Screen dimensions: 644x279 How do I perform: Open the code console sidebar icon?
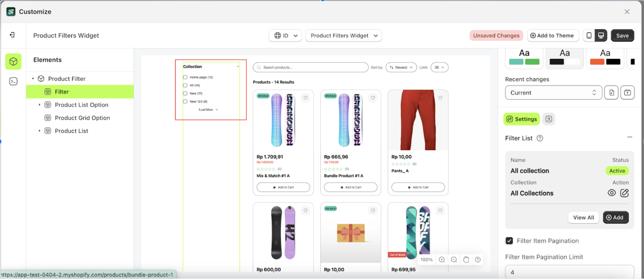click(13, 82)
